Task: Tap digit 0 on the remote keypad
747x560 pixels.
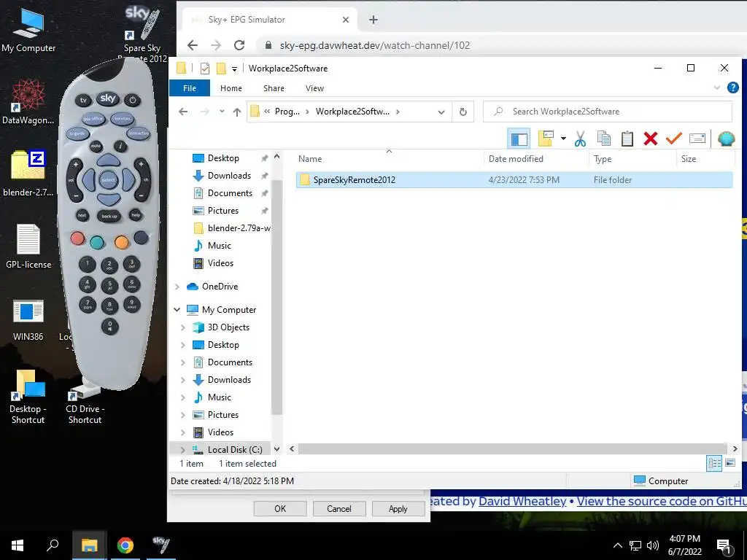Action: click(110, 326)
